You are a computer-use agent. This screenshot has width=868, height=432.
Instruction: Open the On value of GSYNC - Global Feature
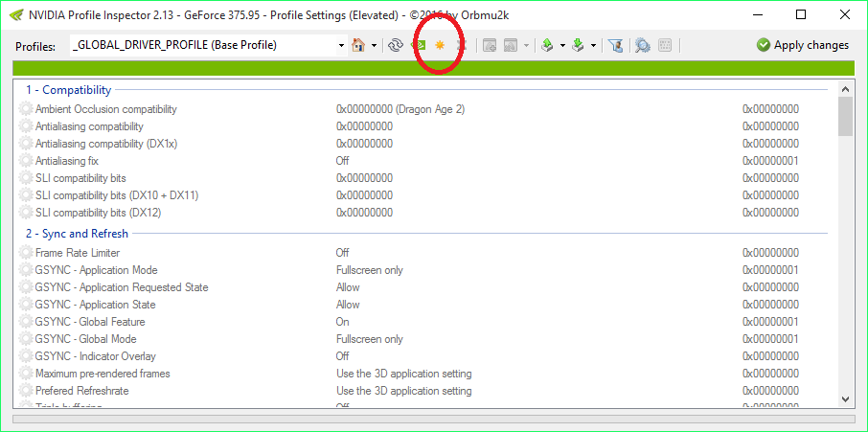[x=343, y=322]
